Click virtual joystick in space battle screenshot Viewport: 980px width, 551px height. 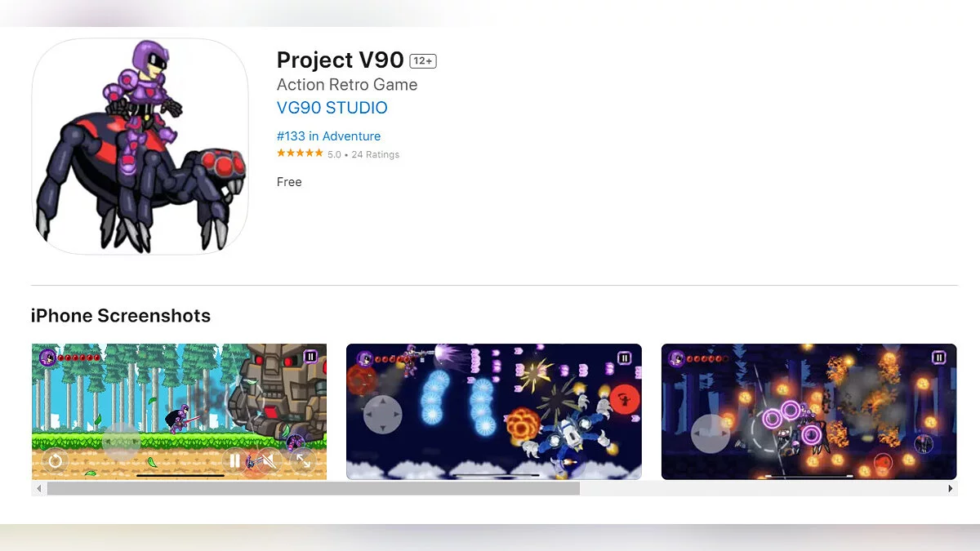(382, 414)
